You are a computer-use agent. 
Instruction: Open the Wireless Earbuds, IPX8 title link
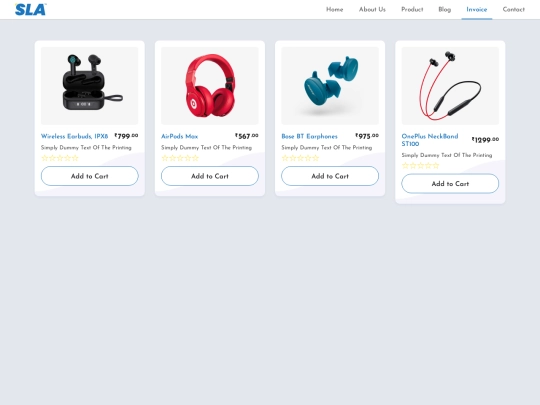[74, 136]
